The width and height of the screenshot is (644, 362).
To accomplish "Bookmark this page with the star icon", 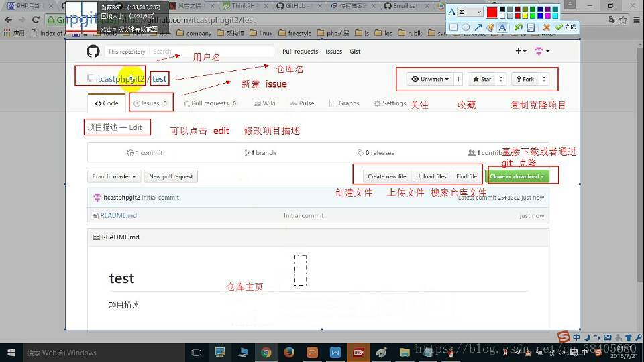I will coord(623,19).
